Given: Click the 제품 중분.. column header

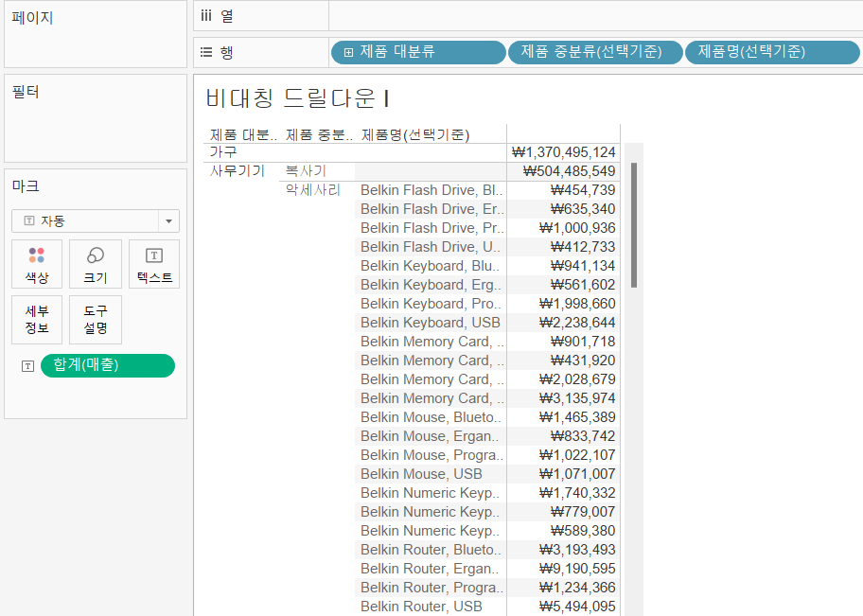Looking at the screenshot, I should 319,135.
